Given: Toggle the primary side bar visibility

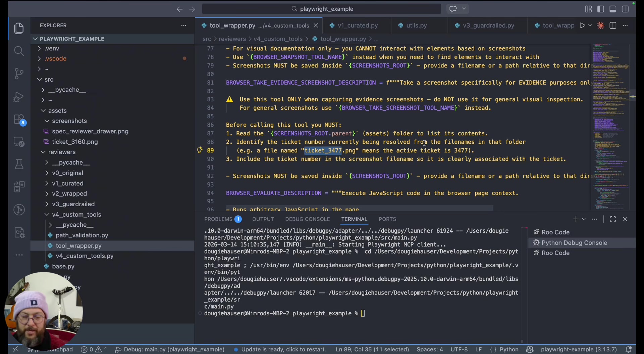Looking at the screenshot, I should click(601, 9).
